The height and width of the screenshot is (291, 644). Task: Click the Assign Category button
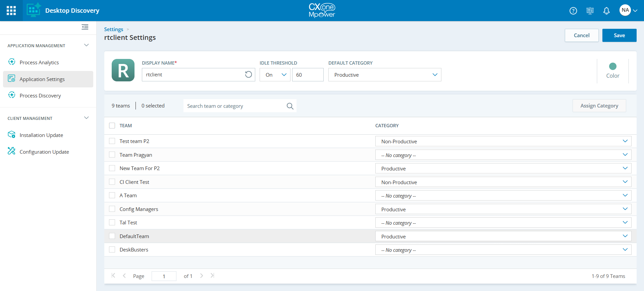[x=599, y=105]
